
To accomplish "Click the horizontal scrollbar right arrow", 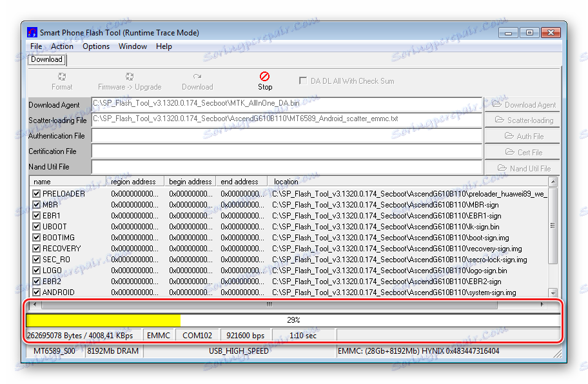I will click(x=542, y=304).
